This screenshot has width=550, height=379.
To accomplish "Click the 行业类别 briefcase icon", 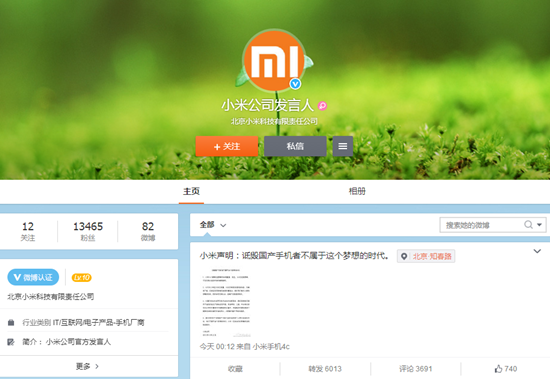I will [x=11, y=322].
